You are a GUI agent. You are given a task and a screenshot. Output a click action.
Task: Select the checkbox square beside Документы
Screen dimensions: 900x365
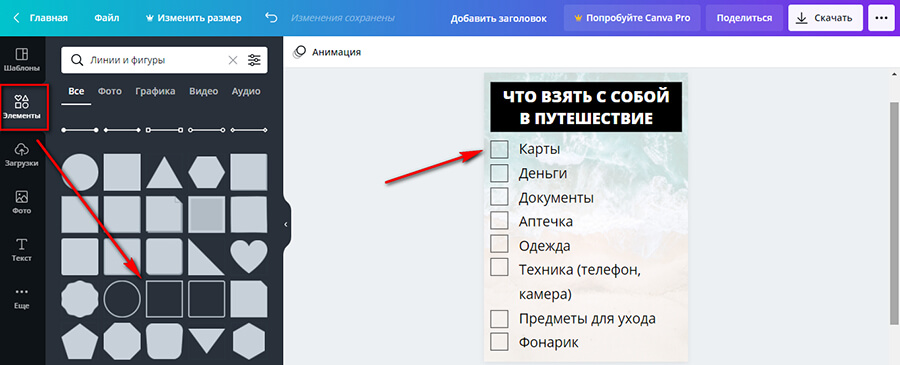tap(499, 196)
